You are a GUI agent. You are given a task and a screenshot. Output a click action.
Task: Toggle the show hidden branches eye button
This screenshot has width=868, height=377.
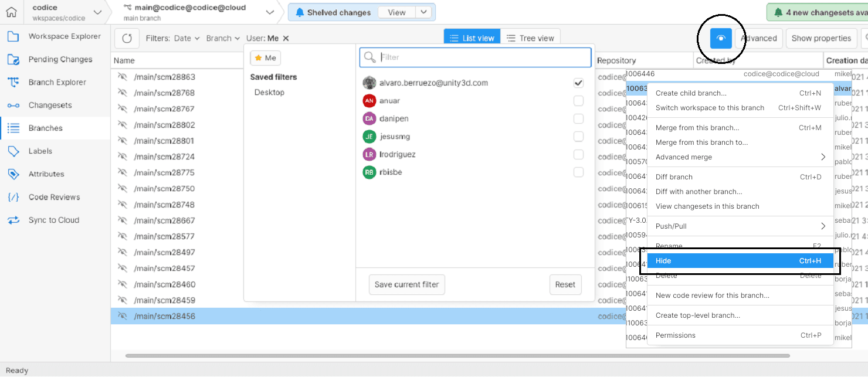721,38
